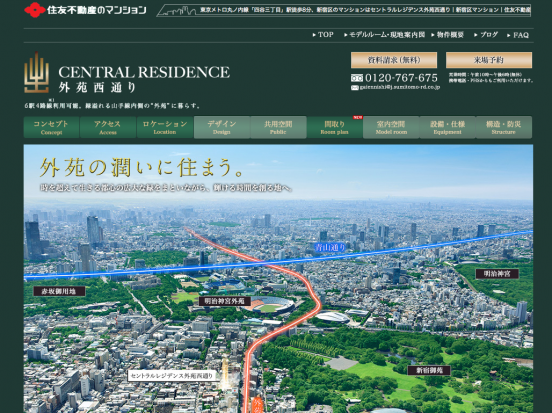Image resolution: width=552 pixels, height=413 pixels.
Task: Click the CENTRAL RESIDENCE 外苑西通り title
Action: click(144, 79)
